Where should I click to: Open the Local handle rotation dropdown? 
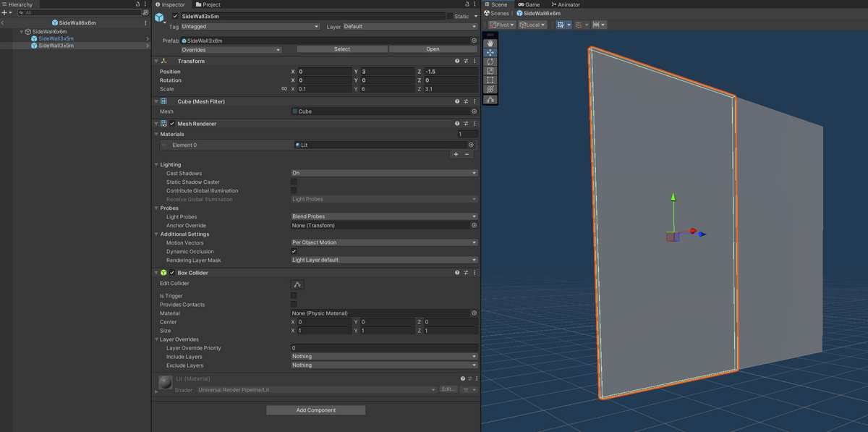(532, 25)
